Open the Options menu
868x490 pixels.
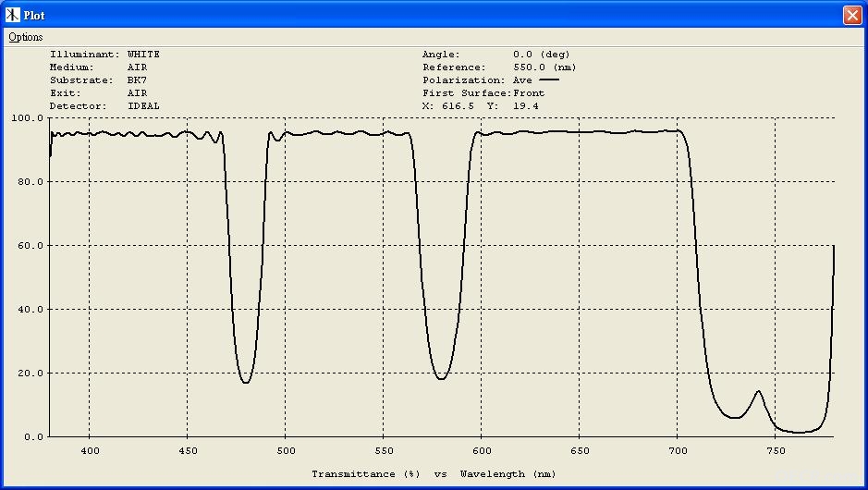(26, 37)
